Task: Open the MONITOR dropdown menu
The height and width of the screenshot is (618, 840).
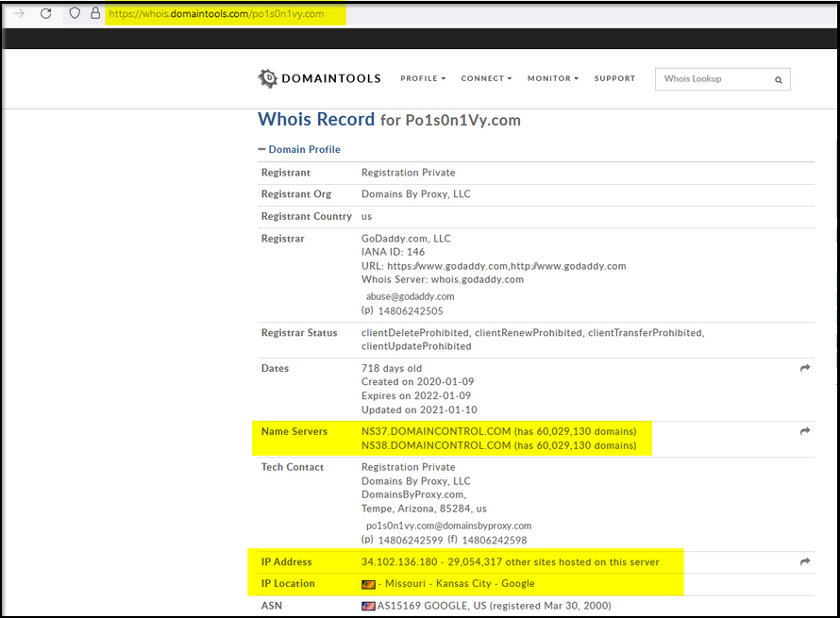Action: (x=553, y=78)
